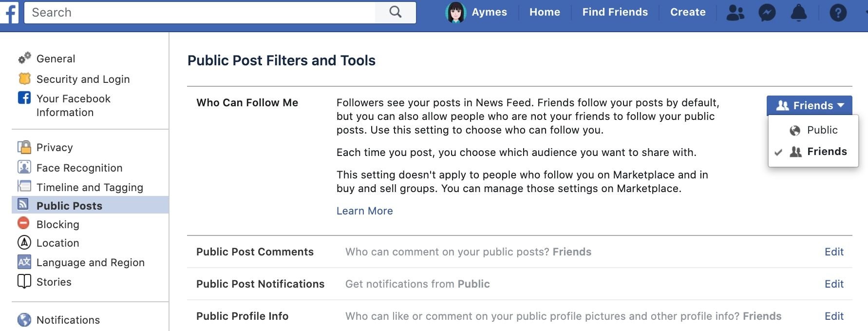Click the search magnifier icon
Image resolution: width=868 pixels, height=331 pixels.
pyautogui.click(x=396, y=12)
